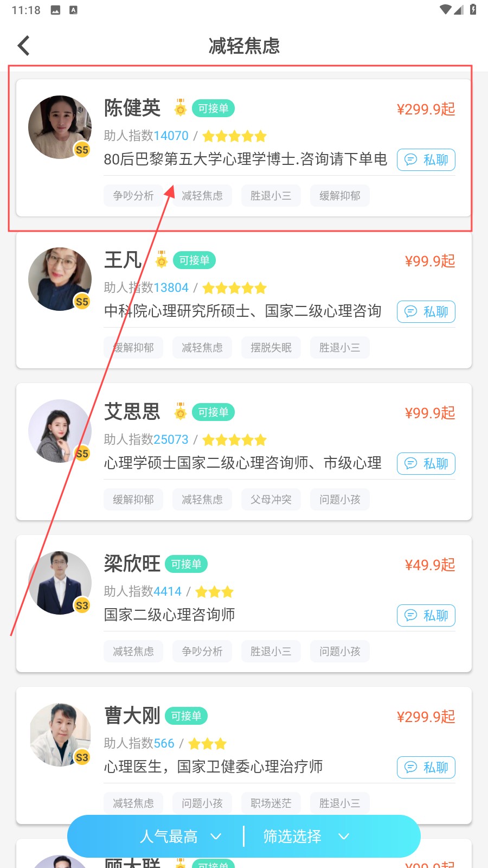The image size is (488, 868).
Task: Select the 父母冲突 tag under 艾思思
Action: tap(271, 499)
